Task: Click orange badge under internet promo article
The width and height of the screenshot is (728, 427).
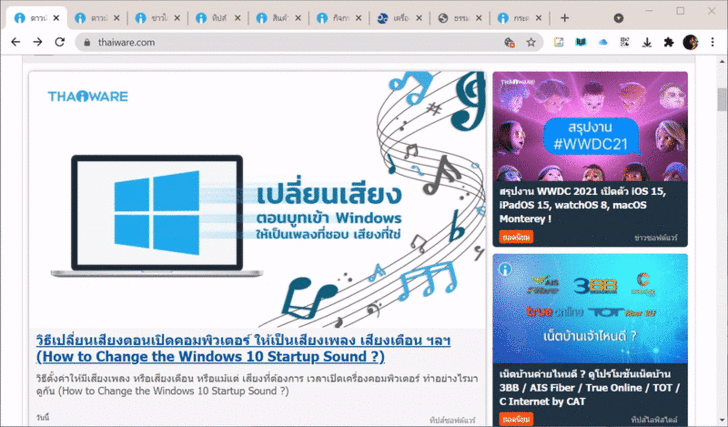Action: (x=516, y=419)
